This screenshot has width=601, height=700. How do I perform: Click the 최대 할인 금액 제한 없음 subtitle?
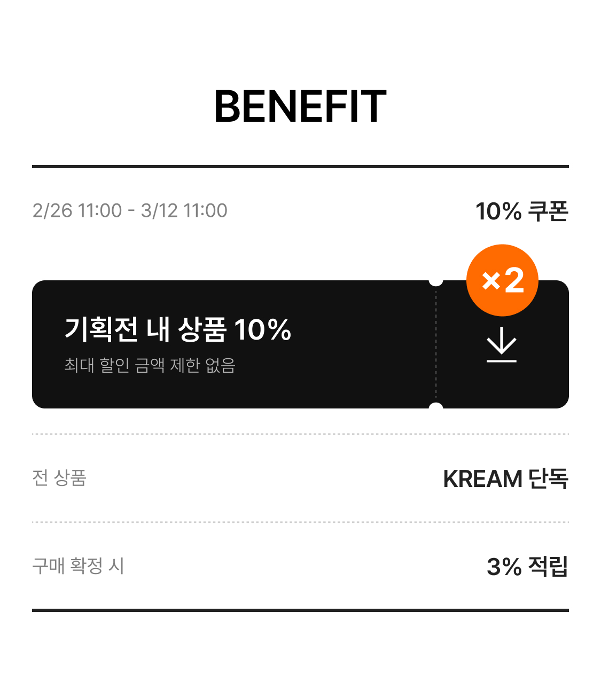click(x=150, y=365)
